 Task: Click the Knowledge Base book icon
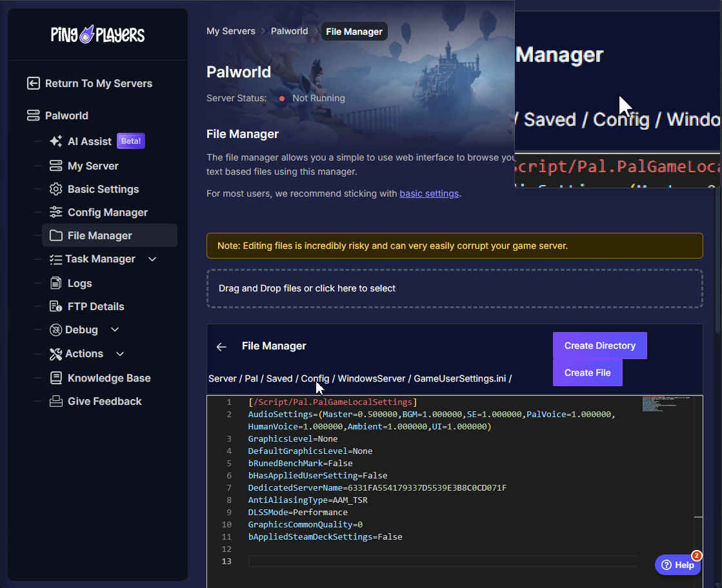click(55, 378)
